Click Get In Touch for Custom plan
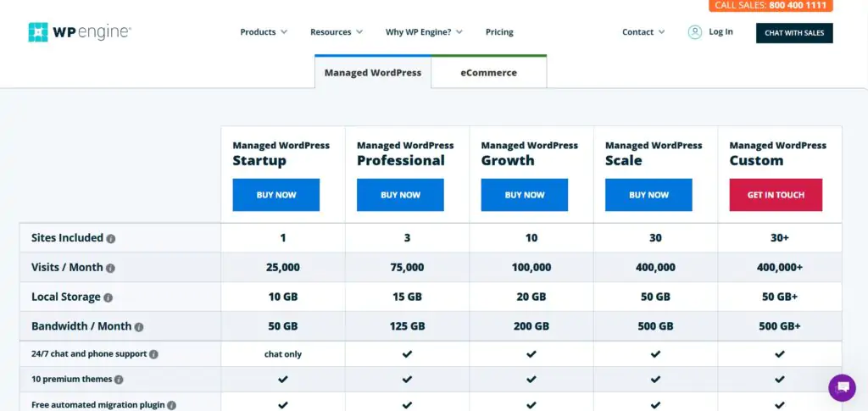Viewport: 868px width, 411px height. click(x=776, y=195)
